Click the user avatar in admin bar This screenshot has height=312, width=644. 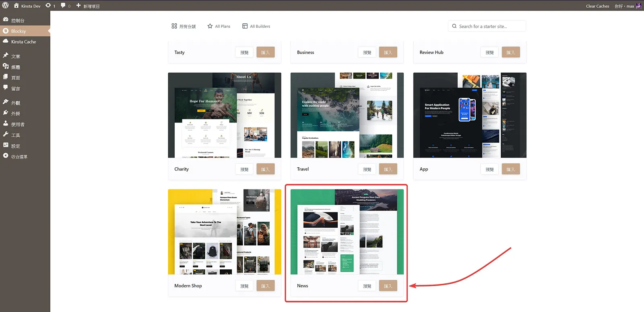click(x=639, y=6)
